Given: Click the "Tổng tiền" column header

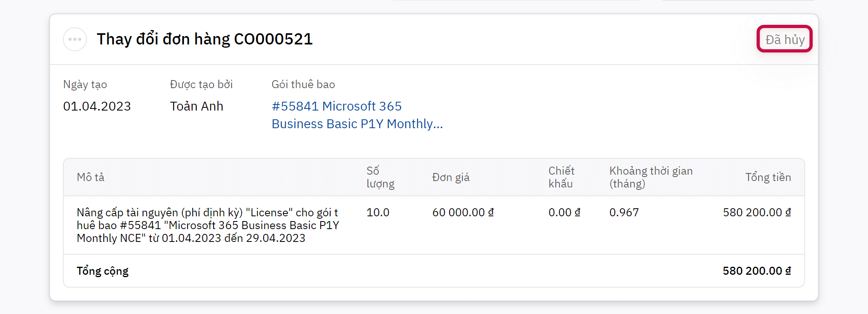Looking at the screenshot, I should tap(768, 177).
